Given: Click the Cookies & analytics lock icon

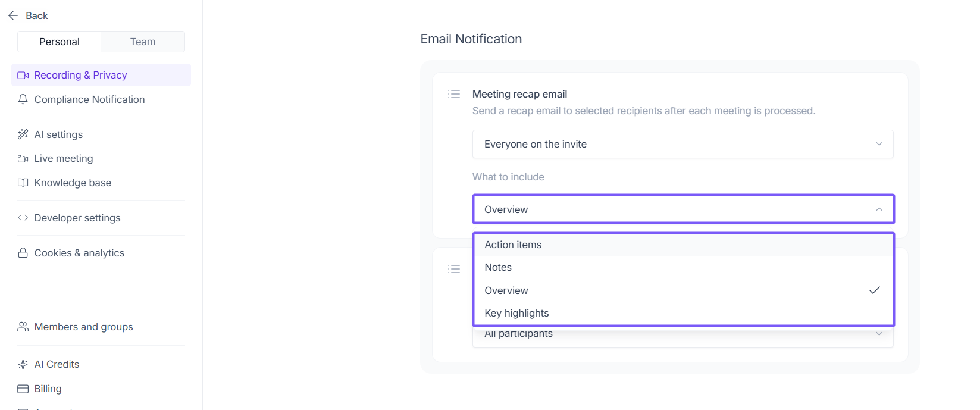Looking at the screenshot, I should pyautogui.click(x=23, y=253).
